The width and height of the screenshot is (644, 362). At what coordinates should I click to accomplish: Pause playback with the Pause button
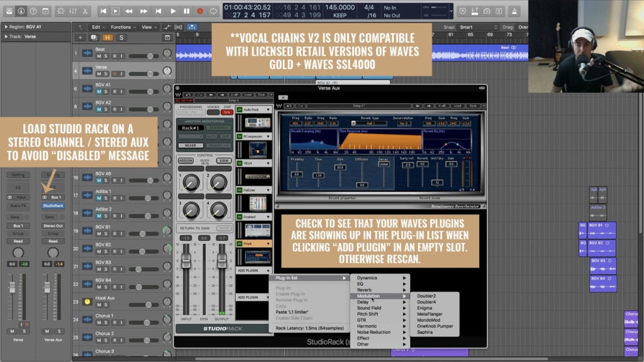[186, 11]
